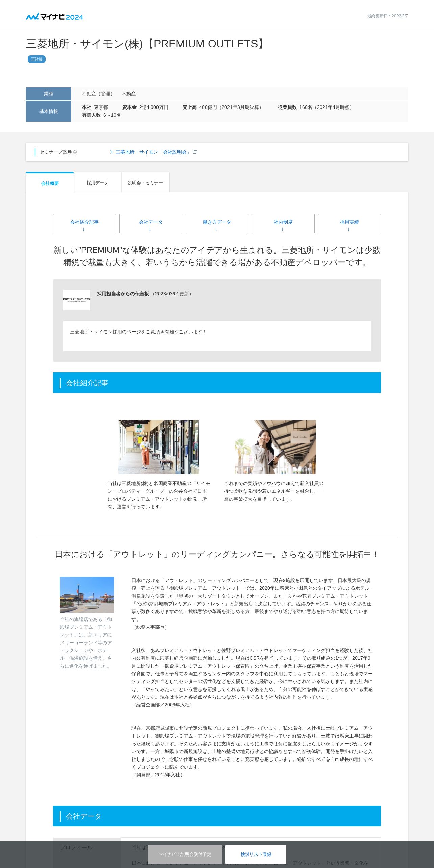Click the （総務人事部長） attribution text

(150, 627)
